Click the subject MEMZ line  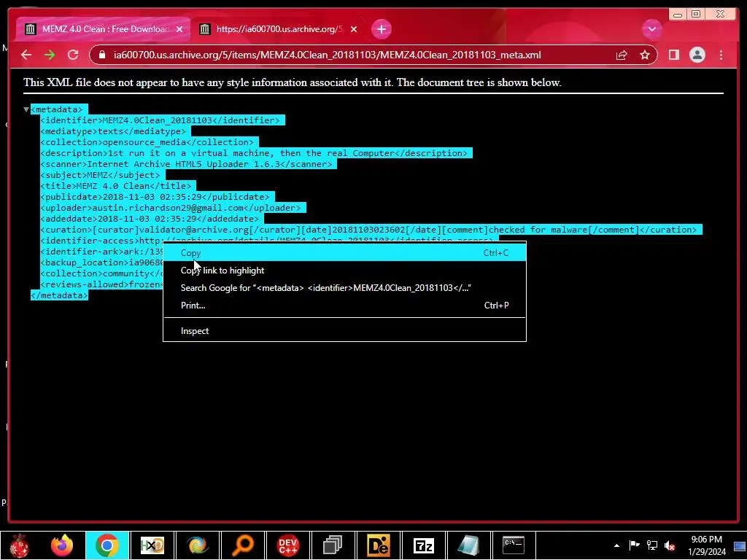pyautogui.click(x=100, y=175)
